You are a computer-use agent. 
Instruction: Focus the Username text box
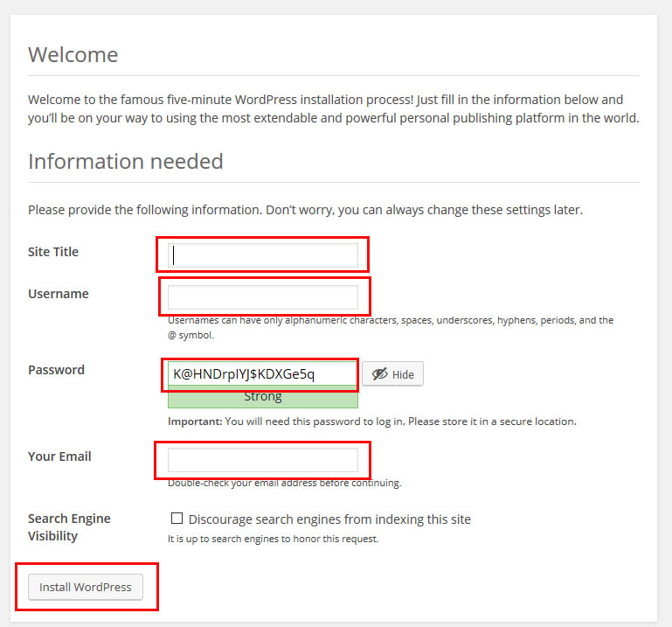pos(263,296)
